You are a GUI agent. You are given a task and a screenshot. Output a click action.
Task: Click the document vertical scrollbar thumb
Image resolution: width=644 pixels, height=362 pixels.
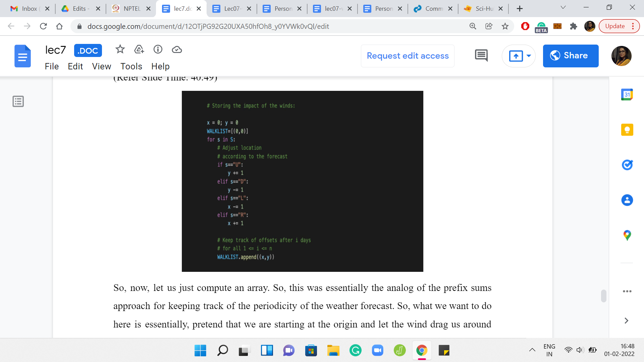(603, 296)
